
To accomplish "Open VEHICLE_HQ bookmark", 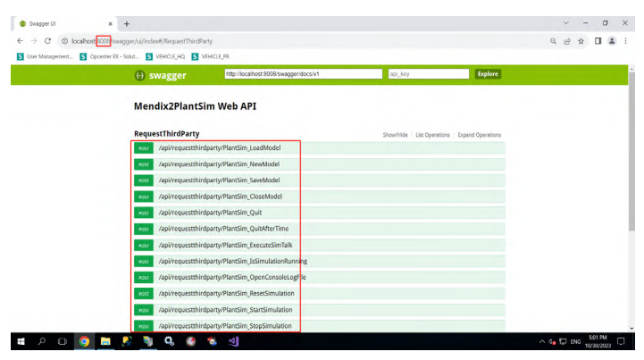I will tap(165, 56).
